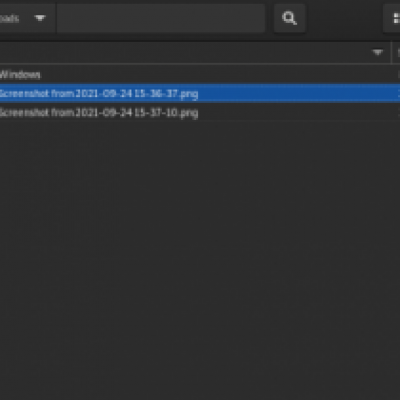Screen dimensions: 400x400
Task: Open search with the magnifier icon
Action: tap(289, 18)
